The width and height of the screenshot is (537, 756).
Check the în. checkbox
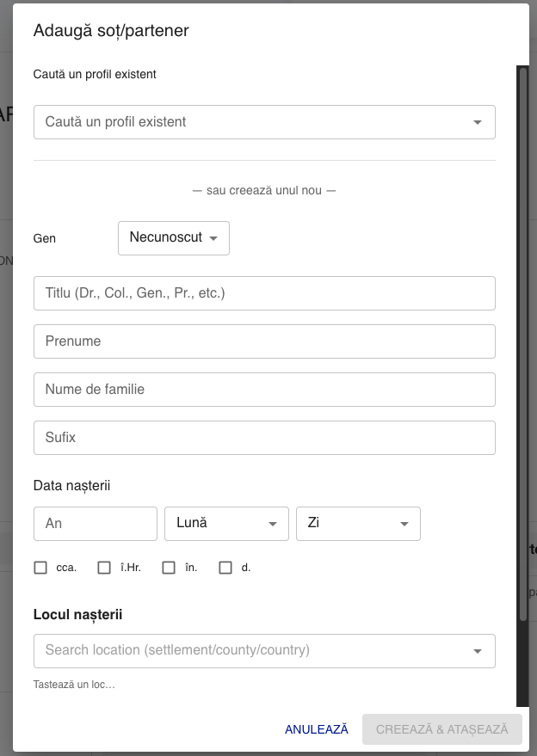tap(169, 568)
